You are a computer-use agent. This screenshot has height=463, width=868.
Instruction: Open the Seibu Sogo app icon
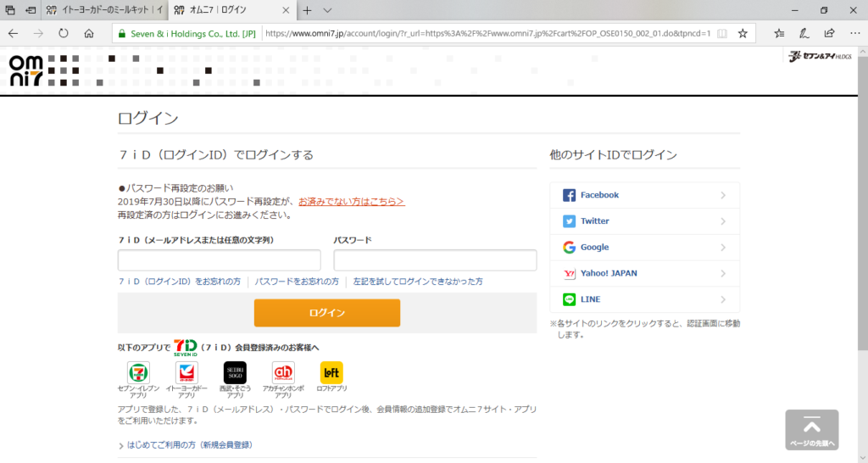(x=235, y=373)
